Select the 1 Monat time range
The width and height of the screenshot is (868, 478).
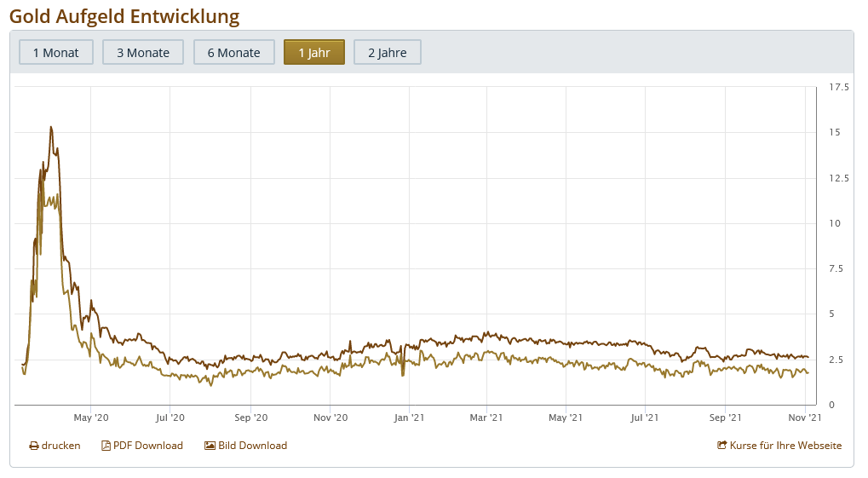pos(55,52)
